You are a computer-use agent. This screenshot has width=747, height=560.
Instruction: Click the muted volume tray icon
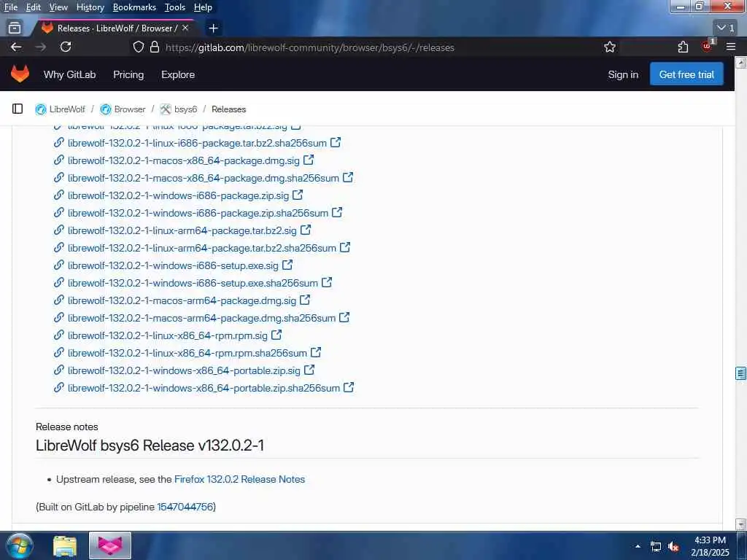pyautogui.click(x=673, y=547)
